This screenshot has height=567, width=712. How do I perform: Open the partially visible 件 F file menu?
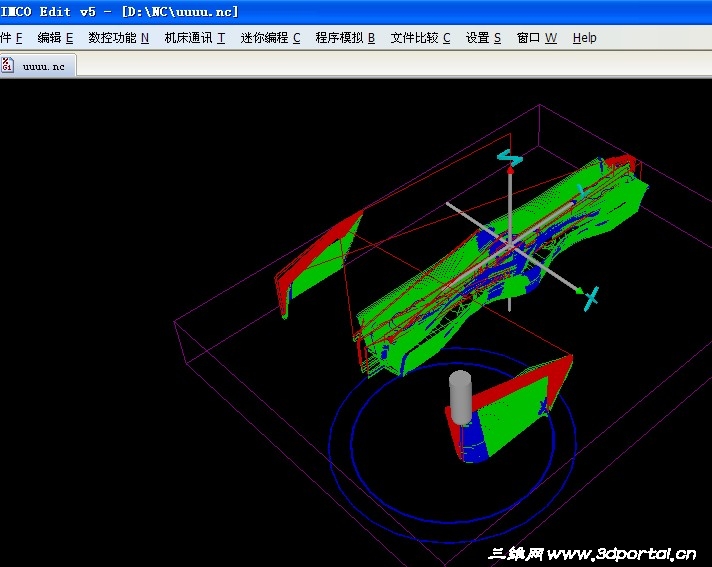[x=11, y=38]
